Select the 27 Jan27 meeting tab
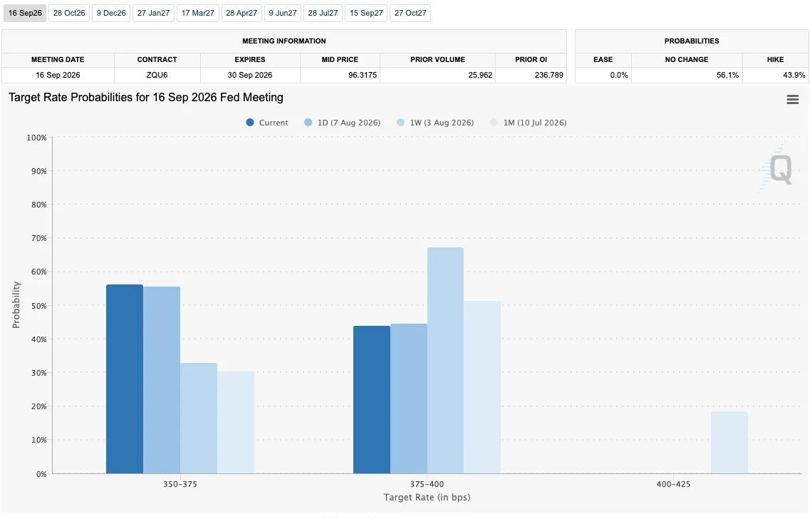Viewport: 812px width, 519px height. point(153,13)
